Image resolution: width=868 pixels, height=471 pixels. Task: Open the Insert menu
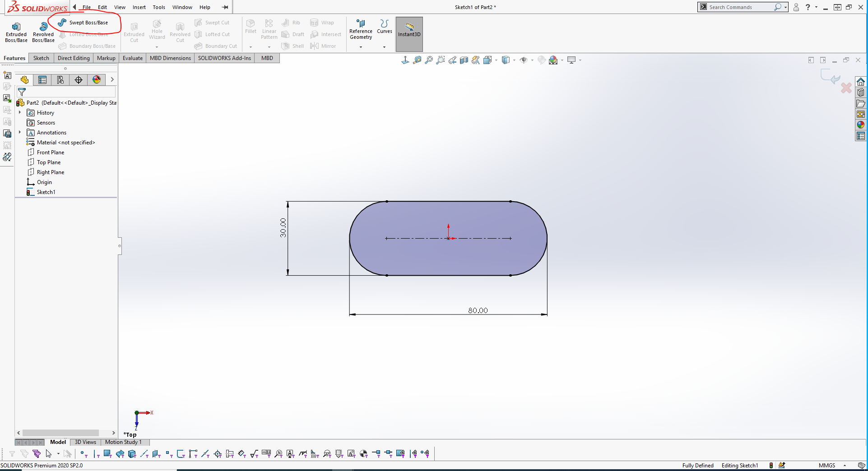(139, 7)
